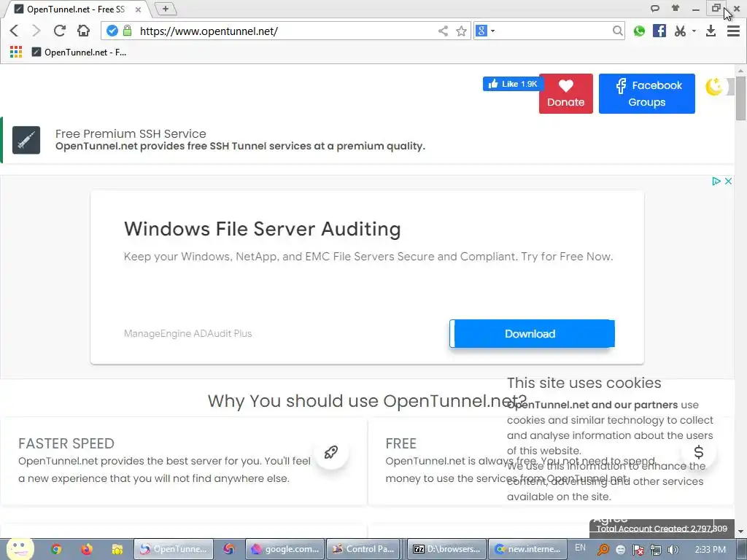747x560 pixels.
Task: Open the browser home page icon
Action: tap(83, 31)
